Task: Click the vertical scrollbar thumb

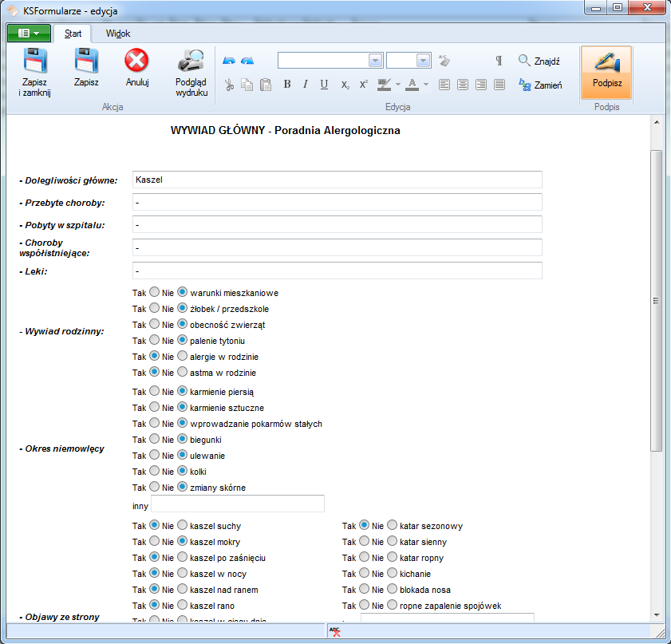Action: (657, 300)
